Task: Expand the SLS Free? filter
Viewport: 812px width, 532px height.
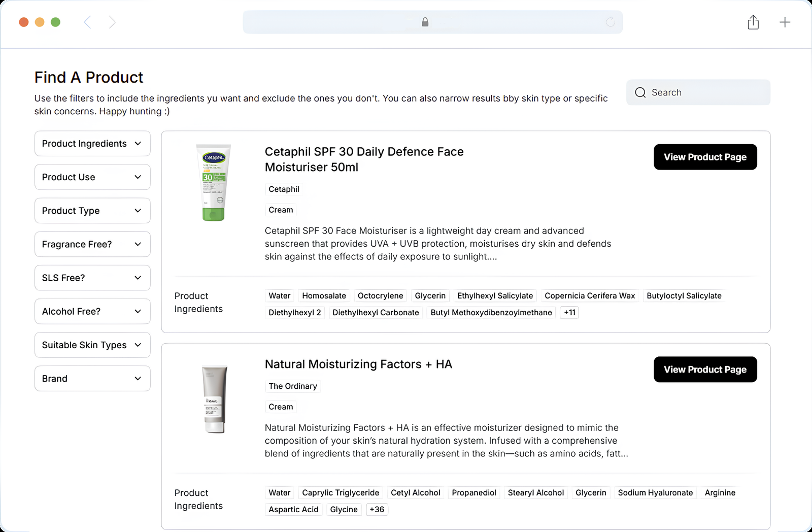Action: [x=92, y=278]
